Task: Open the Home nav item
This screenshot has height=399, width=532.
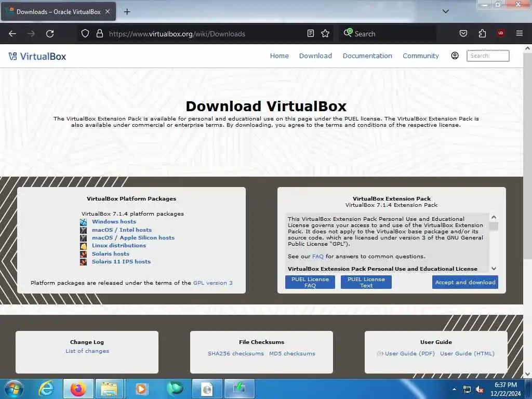Action: coord(279,56)
